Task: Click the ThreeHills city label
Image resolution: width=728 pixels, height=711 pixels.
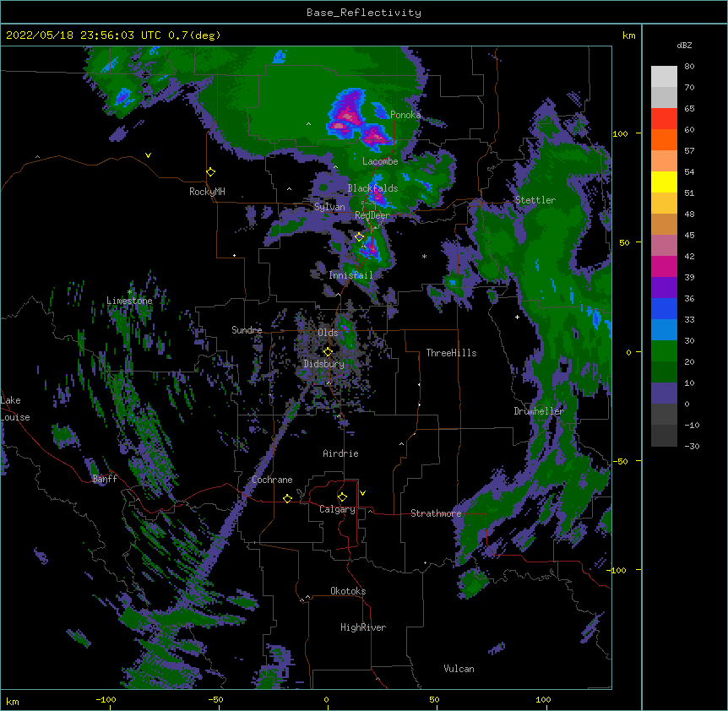Action: point(451,353)
